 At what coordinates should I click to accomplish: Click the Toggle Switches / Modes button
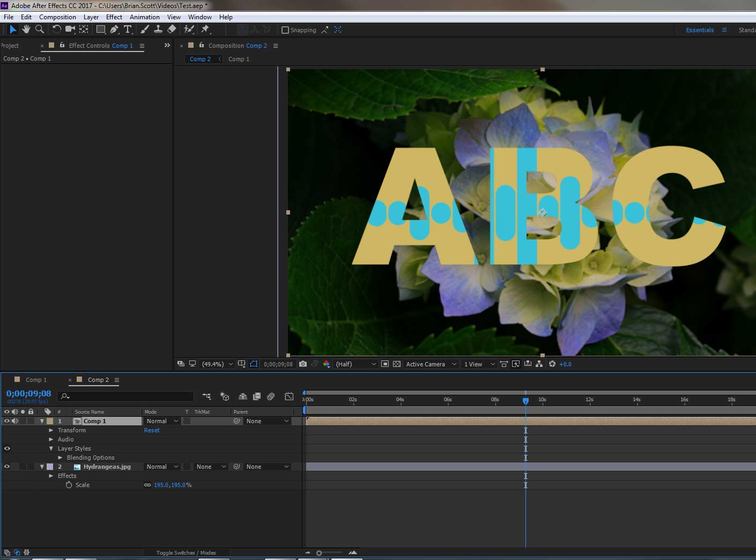click(186, 552)
